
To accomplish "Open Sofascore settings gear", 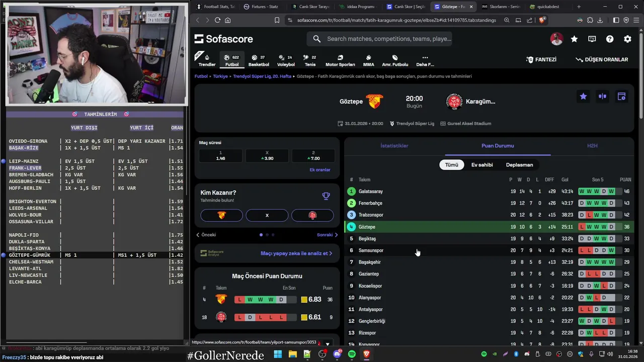I will [627, 39].
